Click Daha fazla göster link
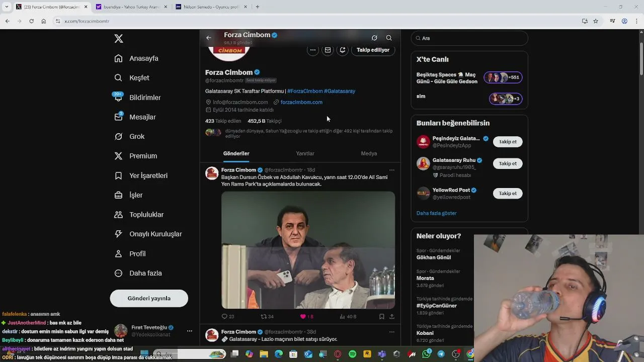Image resolution: width=644 pixels, height=362 pixels. [436, 213]
